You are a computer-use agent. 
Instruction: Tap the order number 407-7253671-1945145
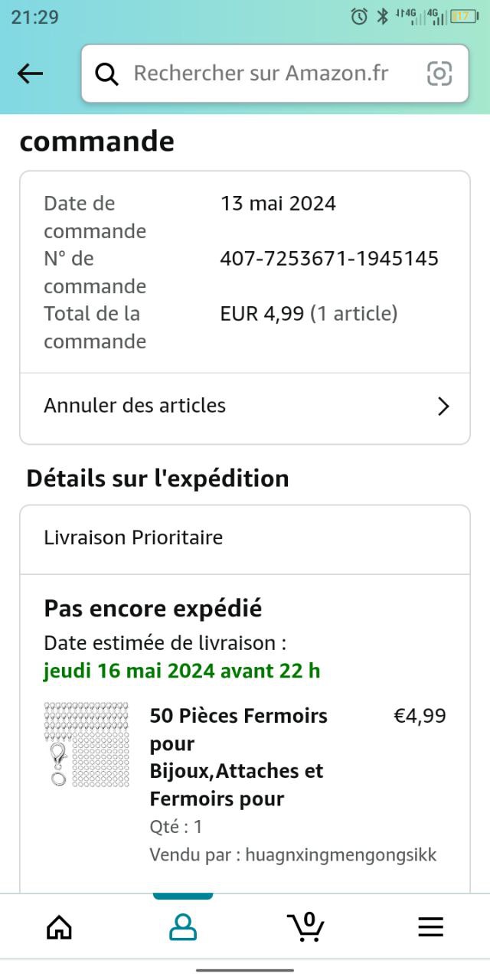pyautogui.click(x=329, y=259)
